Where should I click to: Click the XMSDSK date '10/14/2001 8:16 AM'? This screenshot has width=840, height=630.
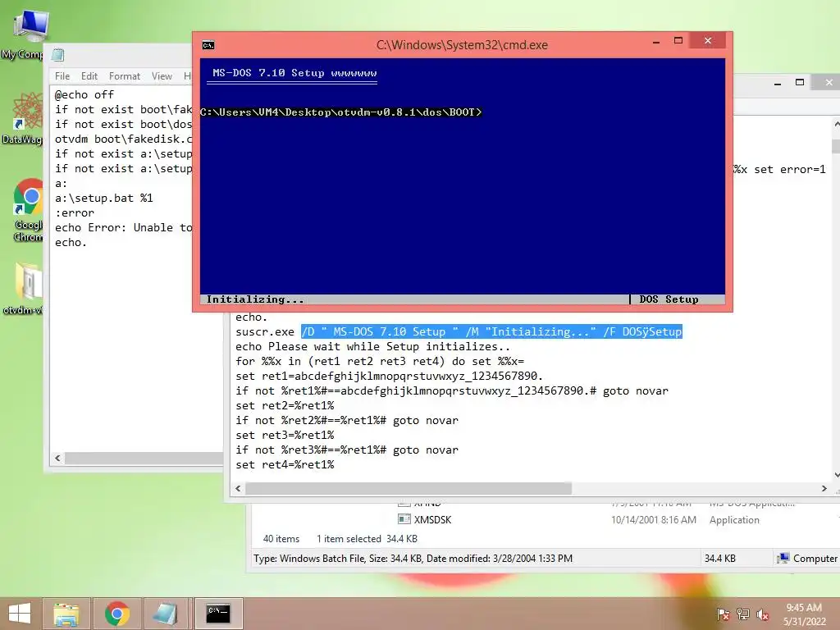pos(654,519)
